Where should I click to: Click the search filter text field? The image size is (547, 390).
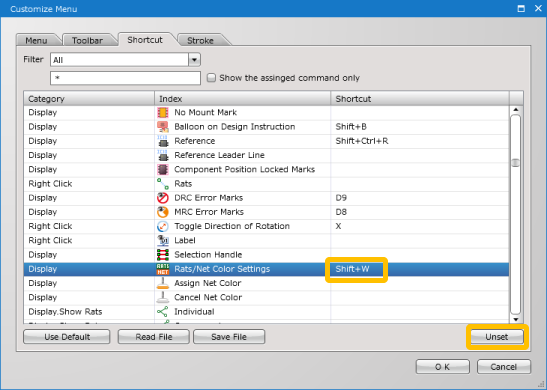click(x=125, y=78)
